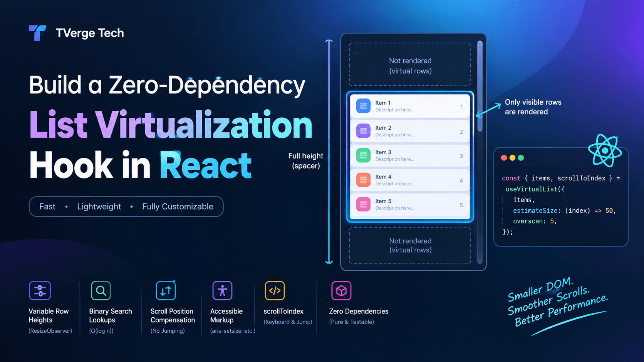This screenshot has height=362, width=644.
Task: Click the 'Variable Row Heights' label
Action: click(x=49, y=315)
